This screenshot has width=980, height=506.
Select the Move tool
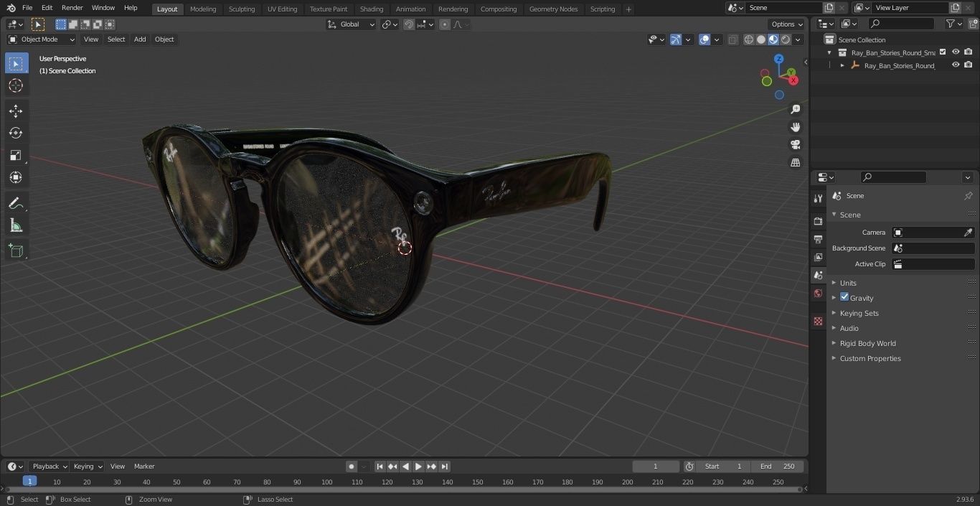click(x=16, y=111)
